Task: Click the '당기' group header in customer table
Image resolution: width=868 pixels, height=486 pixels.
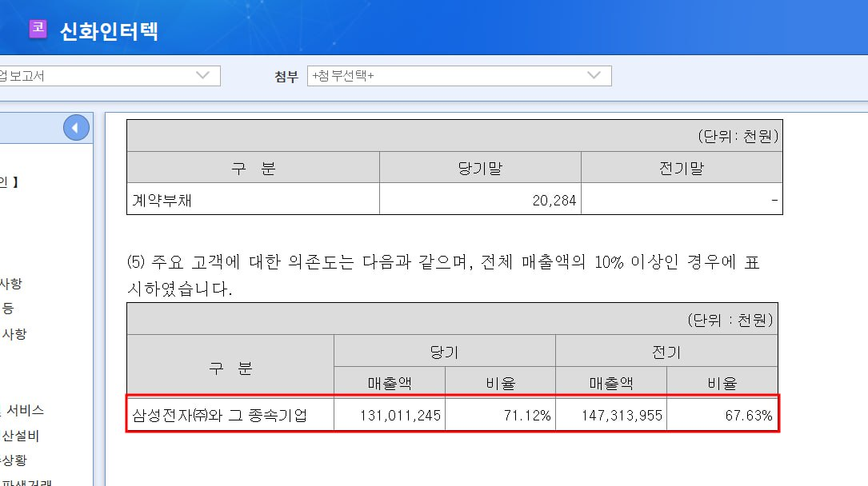Action: (445, 351)
